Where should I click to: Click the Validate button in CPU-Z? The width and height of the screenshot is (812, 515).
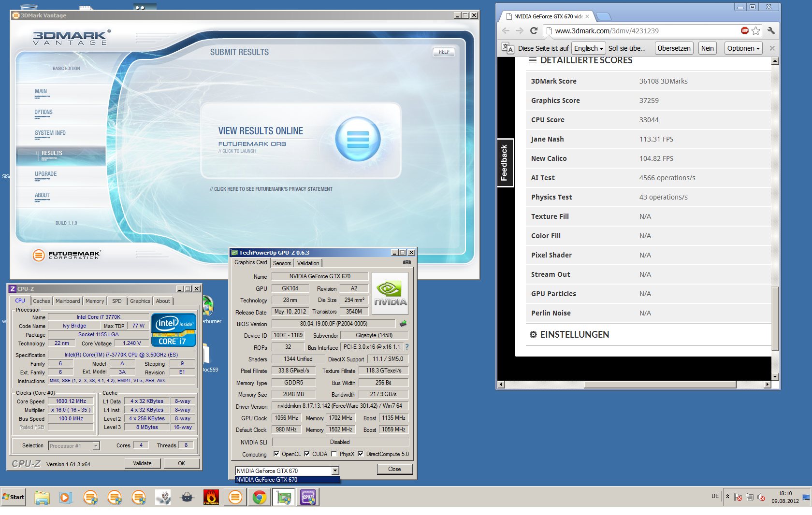(142, 463)
